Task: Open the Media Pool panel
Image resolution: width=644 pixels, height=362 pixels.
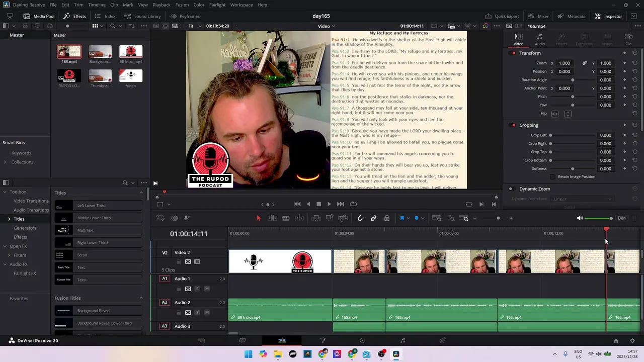Action: pyautogui.click(x=39, y=16)
